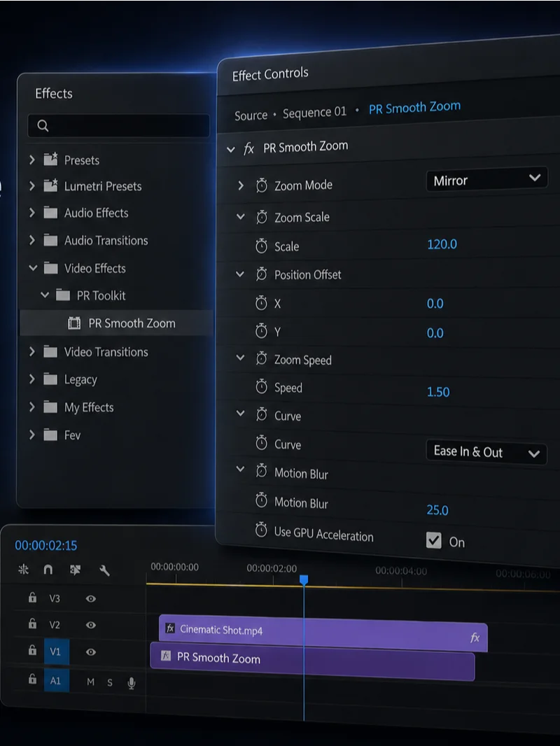Collapse the Zoom Scale group chevron
This screenshot has width=560, height=746.
[241, 216]
